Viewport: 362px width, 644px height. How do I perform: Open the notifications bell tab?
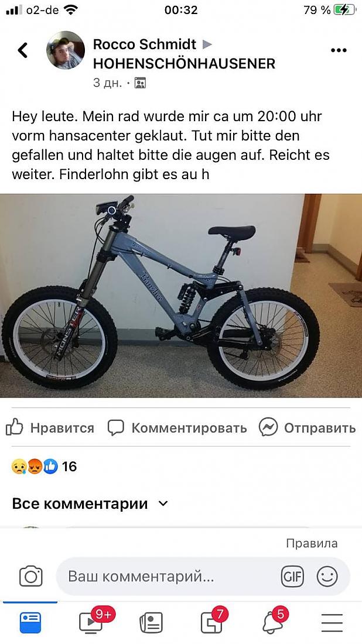pos(273,621)
